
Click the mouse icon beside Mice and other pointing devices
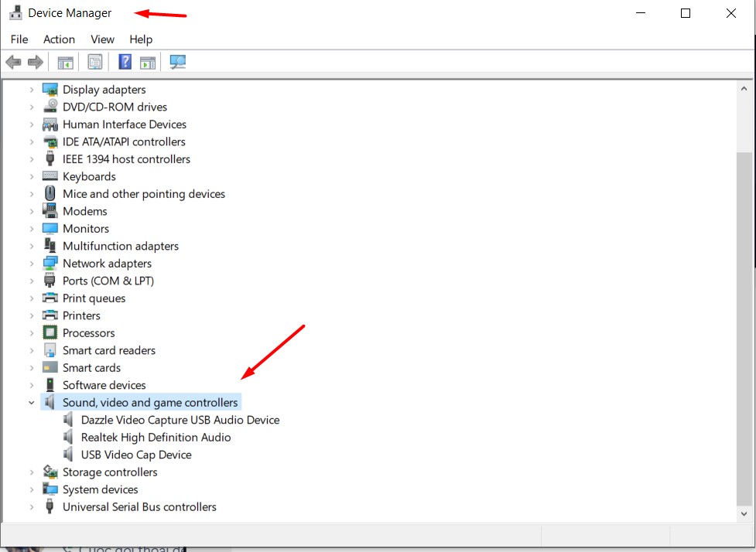pyautogui.click(x=50, y=193)
